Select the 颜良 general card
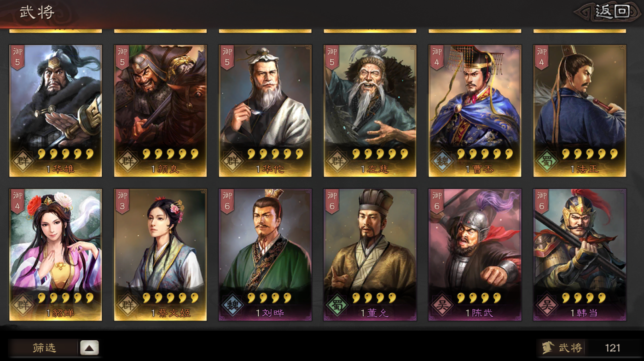 point(160,111)
